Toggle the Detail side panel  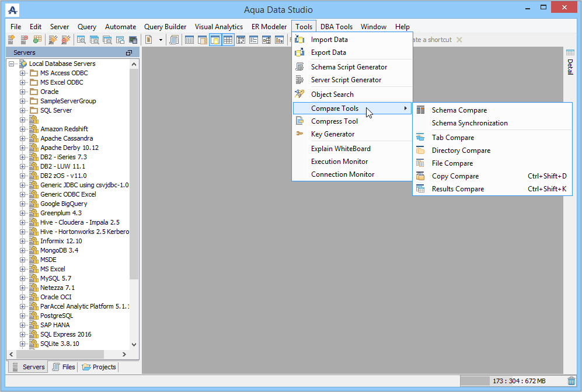(x=570, y=62)
